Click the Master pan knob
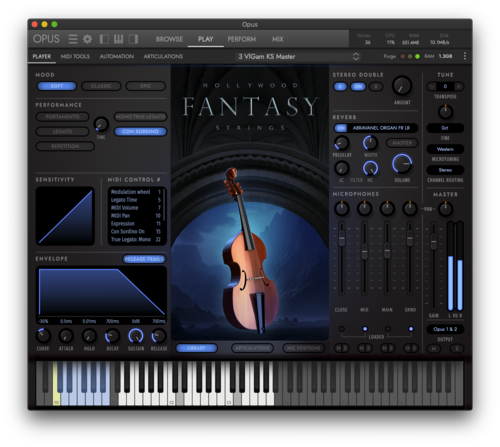The width and height of the screenshot is (500, 447). click(445, 209)
